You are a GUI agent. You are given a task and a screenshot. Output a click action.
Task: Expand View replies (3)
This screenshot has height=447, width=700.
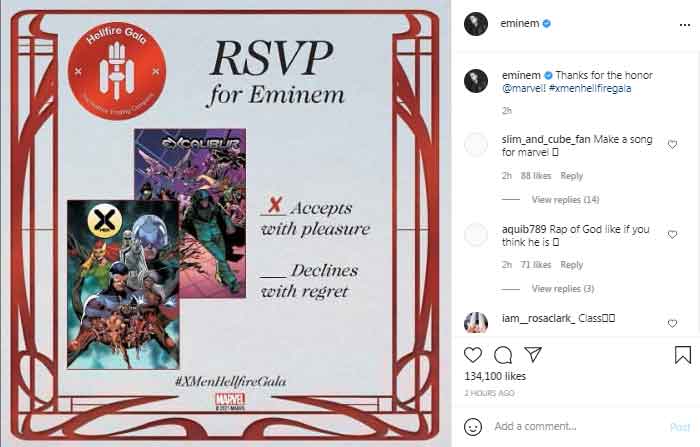[x=562, y=289]
